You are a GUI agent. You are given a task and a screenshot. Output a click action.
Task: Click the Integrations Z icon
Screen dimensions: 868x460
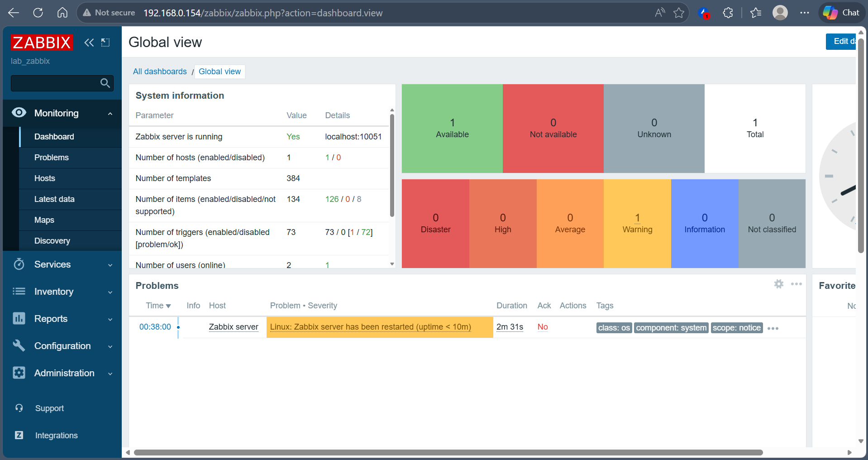(19, 435)
